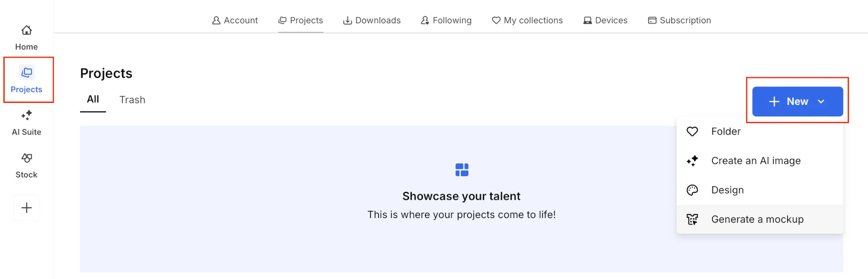Click the grid icon above Showcase text

[462, 170]
